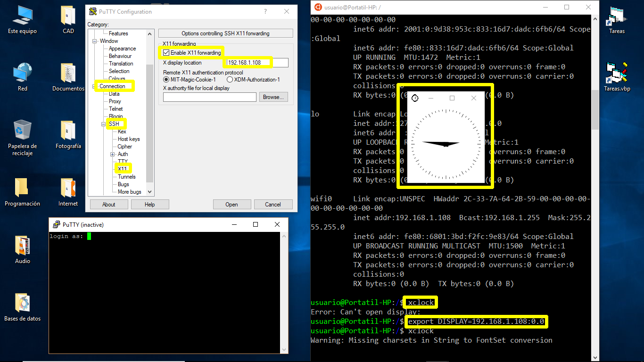
Task: Disable the Enable X11 forwarding option
Action: 167,53
